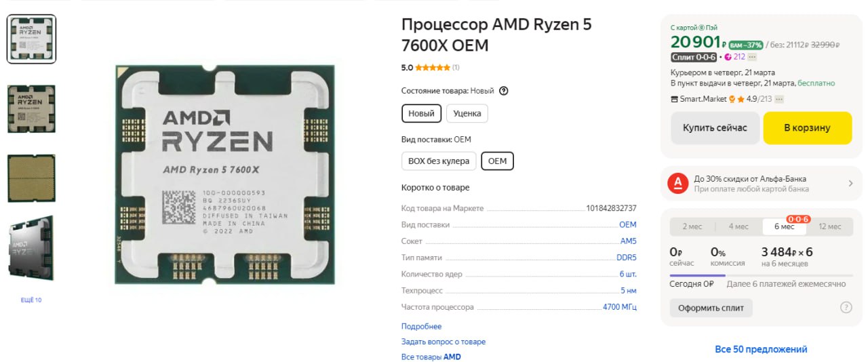Expand details via "Подробнее" link

tap(421, 327)
